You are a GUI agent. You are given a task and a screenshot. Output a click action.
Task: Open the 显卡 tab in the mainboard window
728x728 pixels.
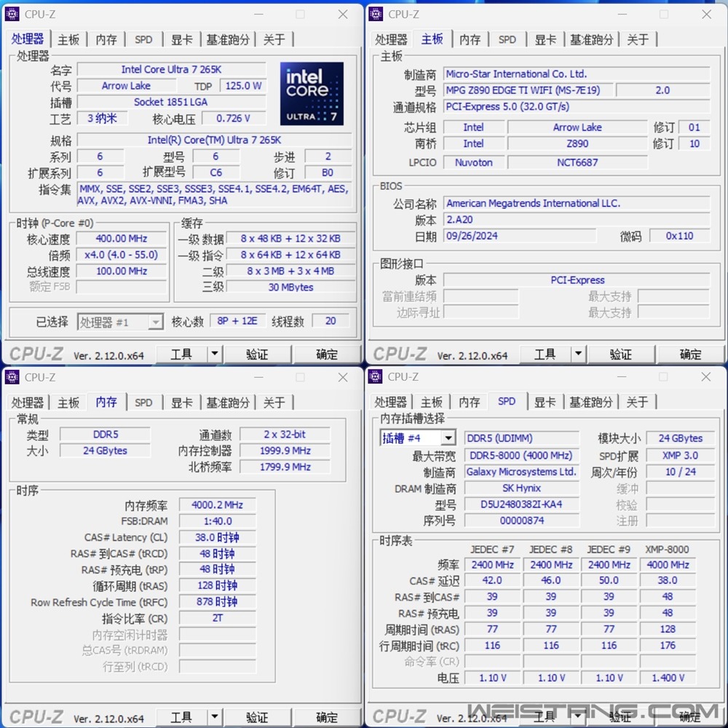545,39
